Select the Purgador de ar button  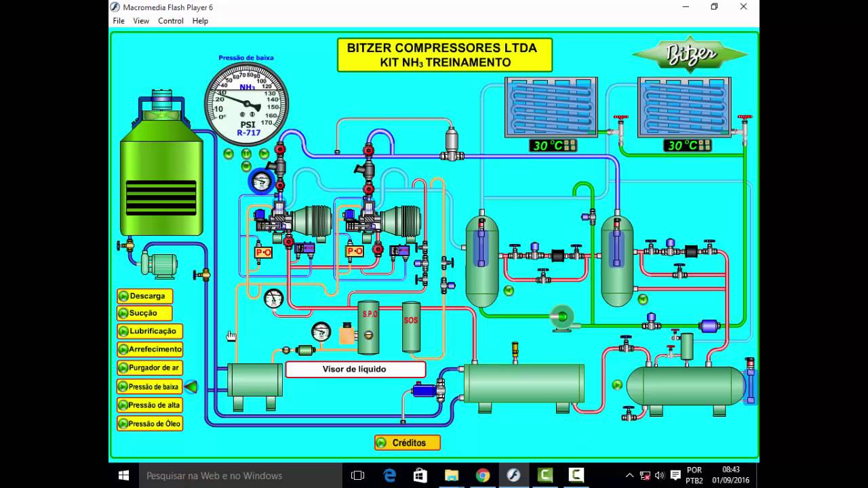coord(150,368)
